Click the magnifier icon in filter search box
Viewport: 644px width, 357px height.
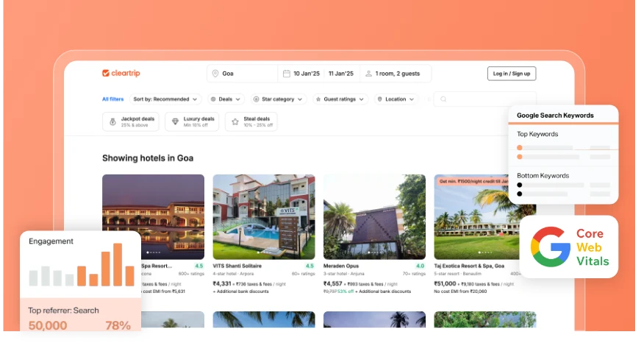(x=443, y=99)
